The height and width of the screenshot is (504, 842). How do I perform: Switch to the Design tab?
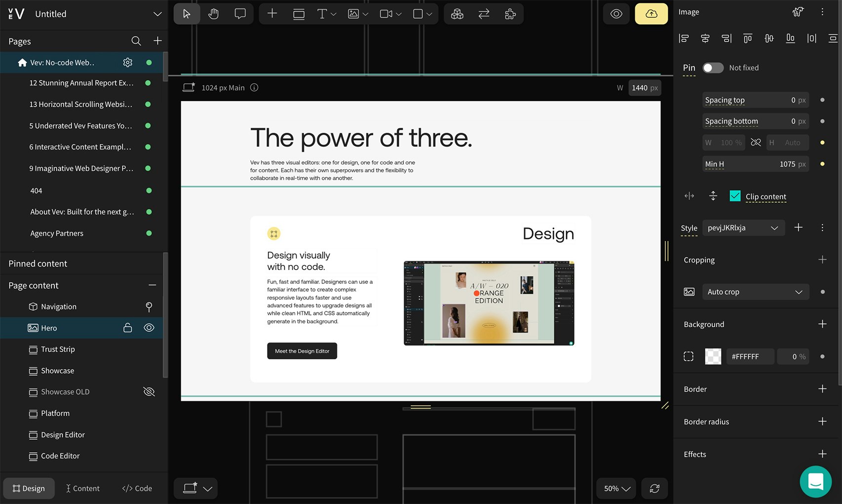point(29,488)
